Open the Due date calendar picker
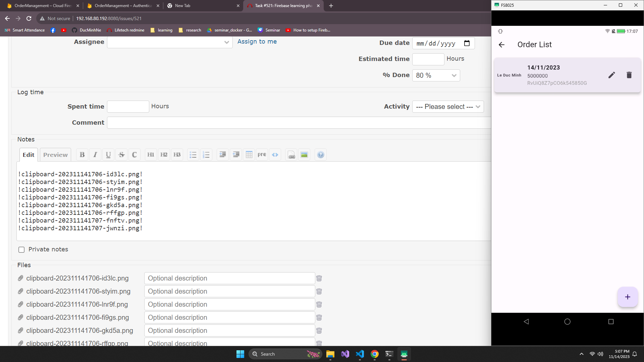 [x=467, y=43]
